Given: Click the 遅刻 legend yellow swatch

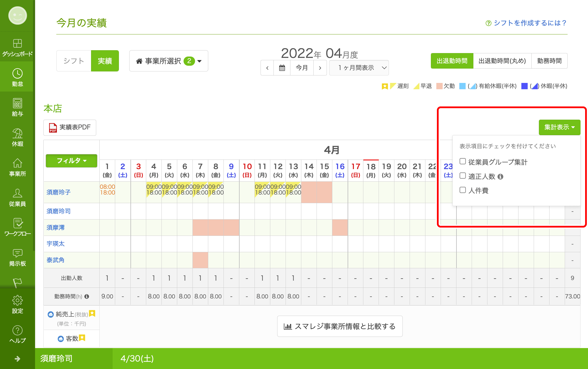Looking at the screenshot, I should point(393,86).
